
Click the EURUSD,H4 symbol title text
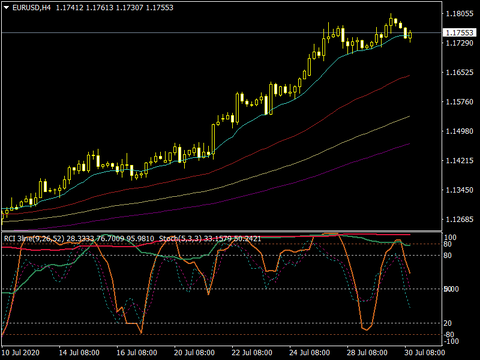click(x=31, y=7)
